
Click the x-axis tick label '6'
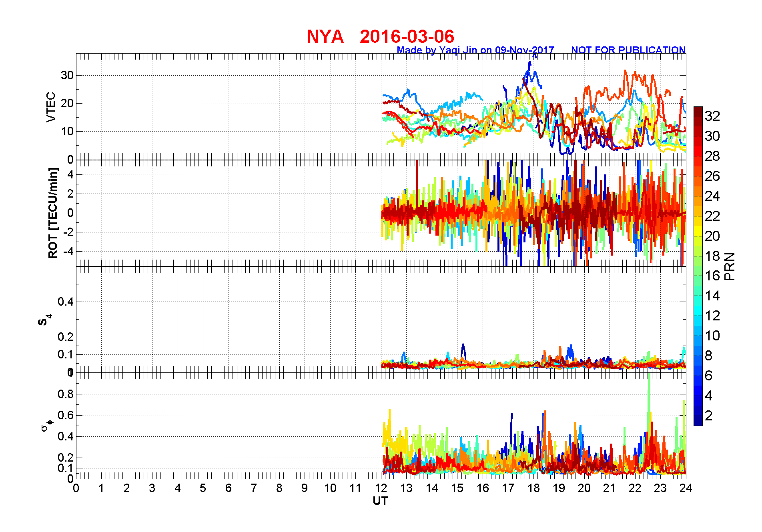pos(229,488)
